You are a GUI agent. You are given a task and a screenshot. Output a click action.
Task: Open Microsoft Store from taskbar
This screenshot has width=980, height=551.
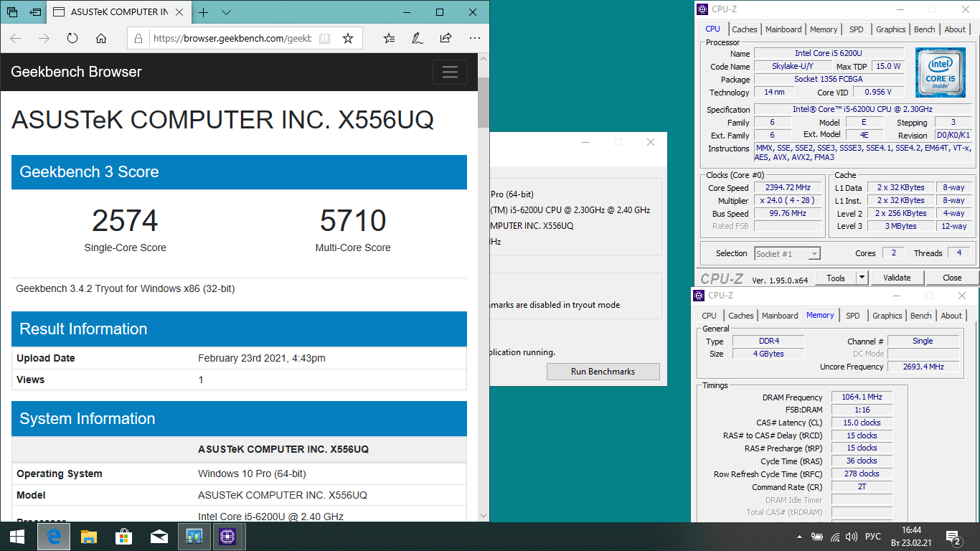(x=123, y=536)
